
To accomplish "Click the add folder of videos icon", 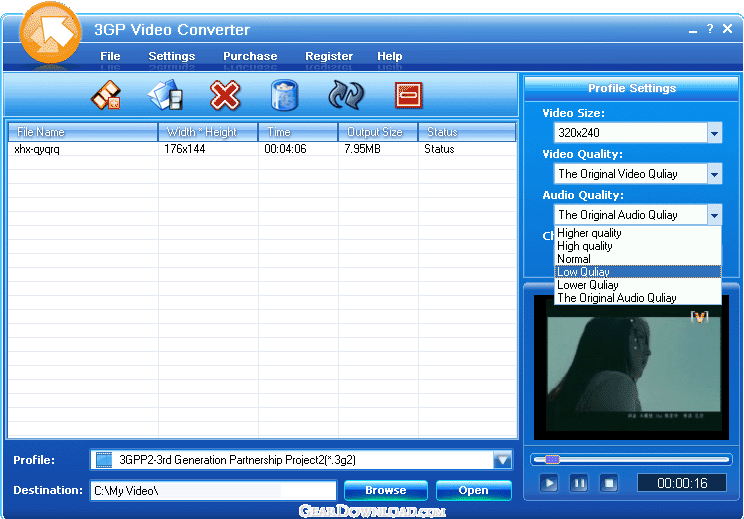I will (165, 95).
